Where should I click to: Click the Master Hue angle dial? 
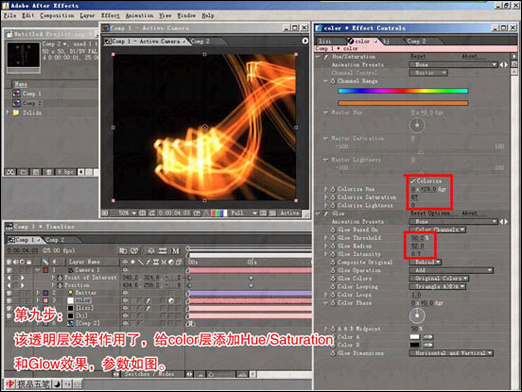[x=417, y=125]
